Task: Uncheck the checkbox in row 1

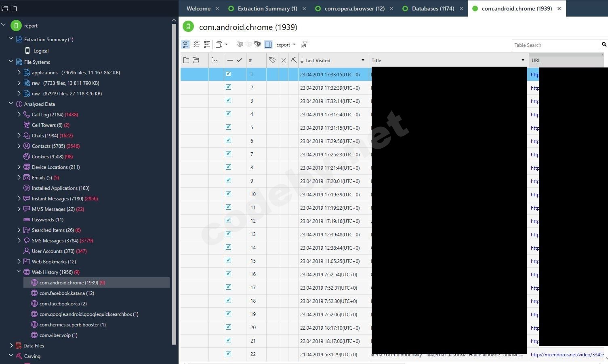Action: point(228,74)
